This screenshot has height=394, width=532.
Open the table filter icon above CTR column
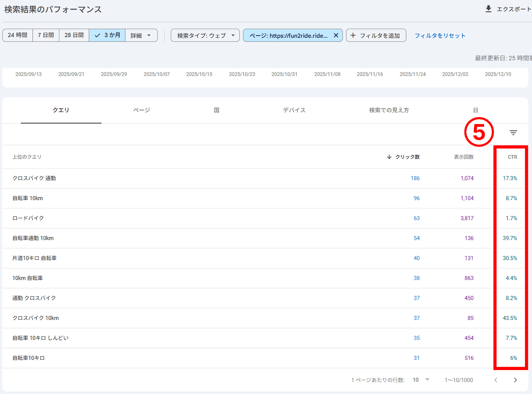click(x=513, y=132)
